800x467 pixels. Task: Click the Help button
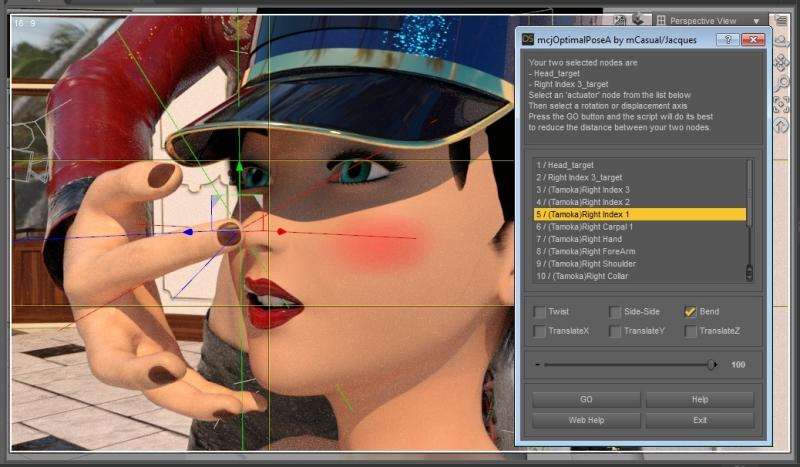point(699,399)
